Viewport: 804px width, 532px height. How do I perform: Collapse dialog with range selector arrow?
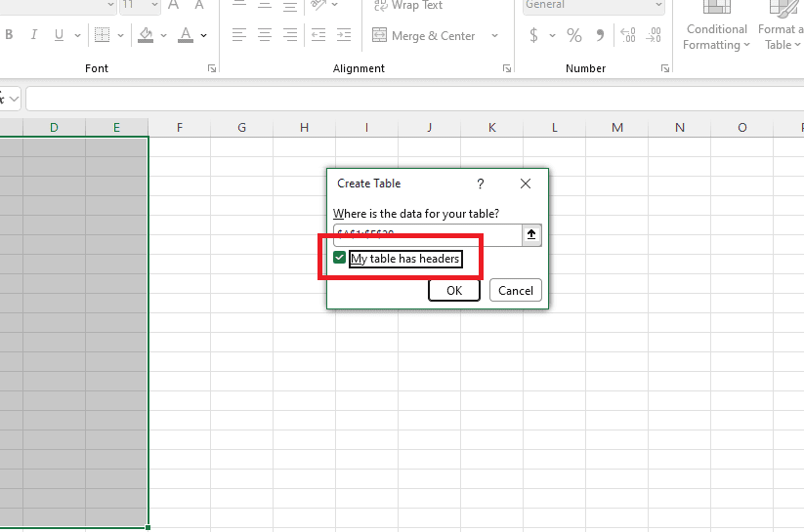pos(531,234)
